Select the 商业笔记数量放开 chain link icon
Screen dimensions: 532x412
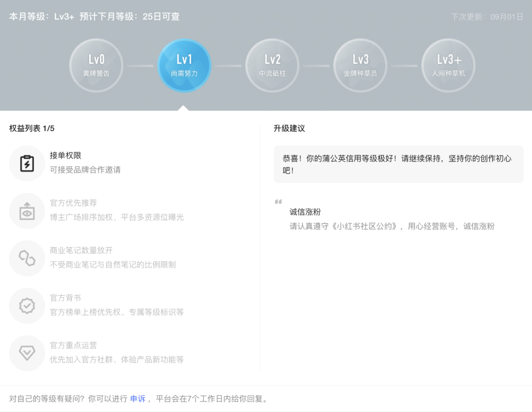point(27,258)
